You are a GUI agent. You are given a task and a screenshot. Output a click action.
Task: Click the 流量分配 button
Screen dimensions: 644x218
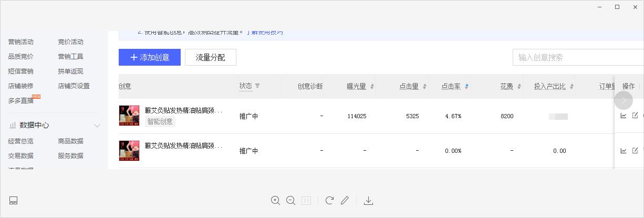[211, 57]
